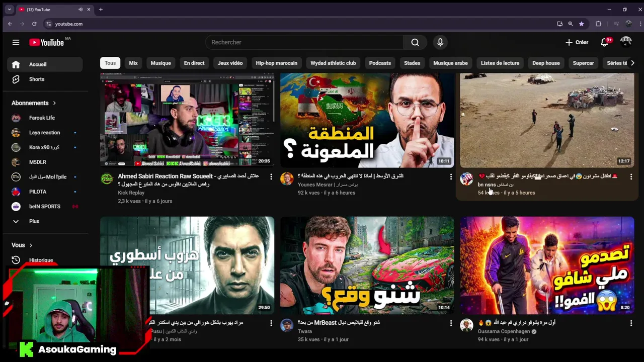
Task: Click Kick Replay channel name
Action: pyautogui.click(x=131, y=193)
